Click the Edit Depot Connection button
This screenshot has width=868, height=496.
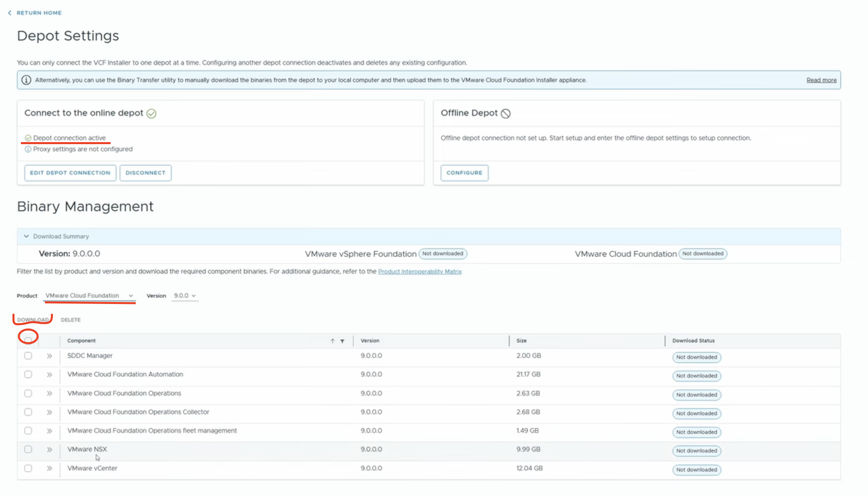click(70, 173)
